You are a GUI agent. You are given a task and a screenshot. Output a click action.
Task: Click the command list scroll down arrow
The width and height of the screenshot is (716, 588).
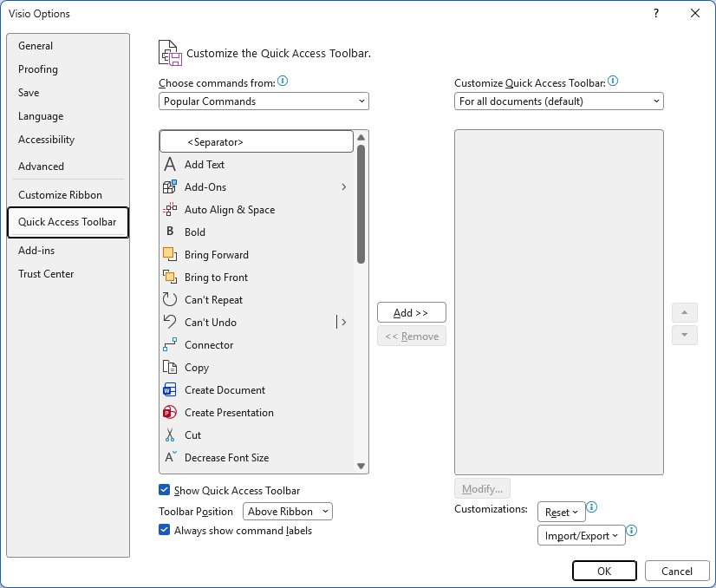point(361,466)
